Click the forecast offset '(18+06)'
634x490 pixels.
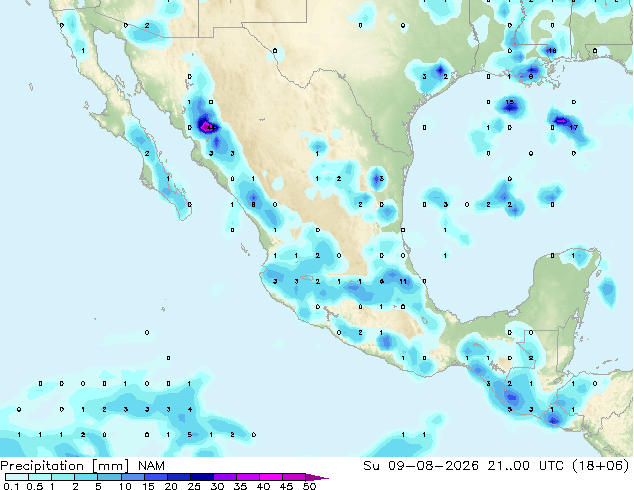pyautogui.click(x=600, y=465)
